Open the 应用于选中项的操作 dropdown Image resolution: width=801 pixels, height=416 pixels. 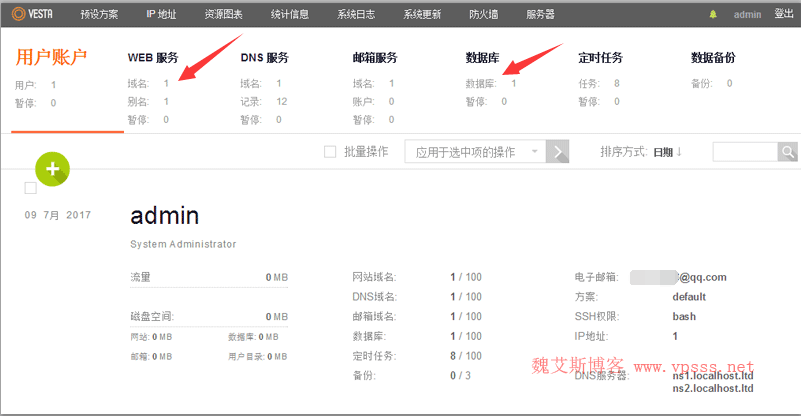pos(475,152)
